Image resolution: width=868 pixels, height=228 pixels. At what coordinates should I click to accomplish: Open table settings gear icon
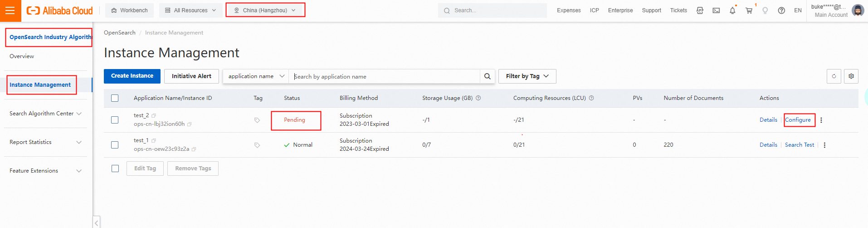pos(851,76)
